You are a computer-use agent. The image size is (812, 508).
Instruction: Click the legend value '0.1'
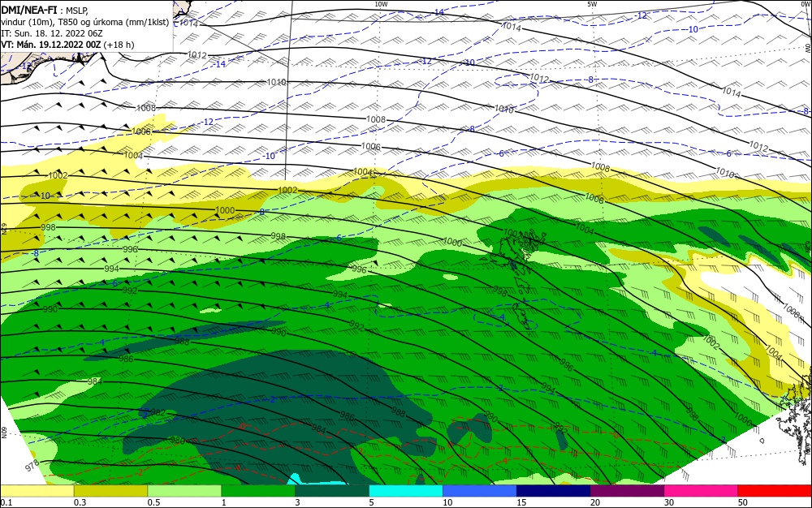(x=6, y=503)
